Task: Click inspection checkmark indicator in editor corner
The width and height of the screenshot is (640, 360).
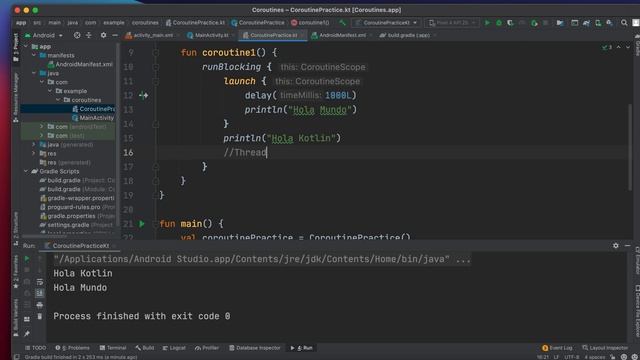Action: pyautogui.click(x=607, y=47)
